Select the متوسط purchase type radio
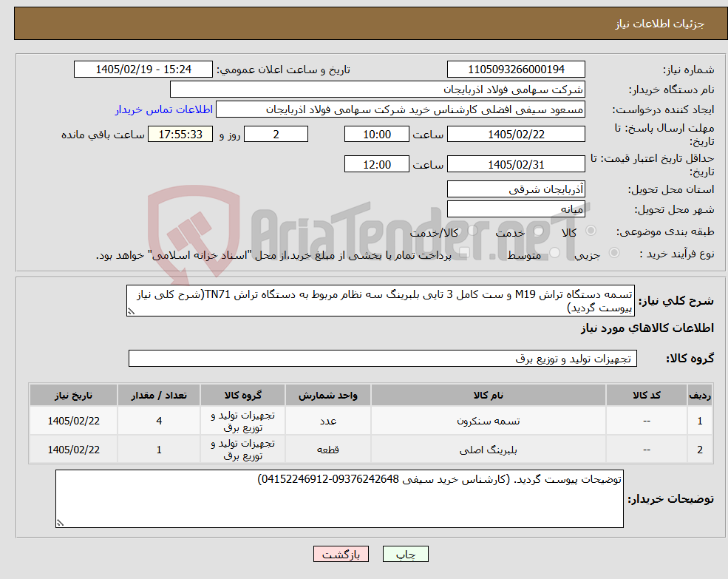Viewport: 728px width, 579px height. coord(555,252)
